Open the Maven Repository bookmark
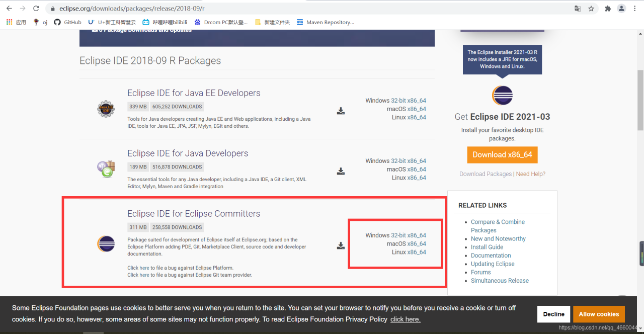 click(x=326, y=22)
